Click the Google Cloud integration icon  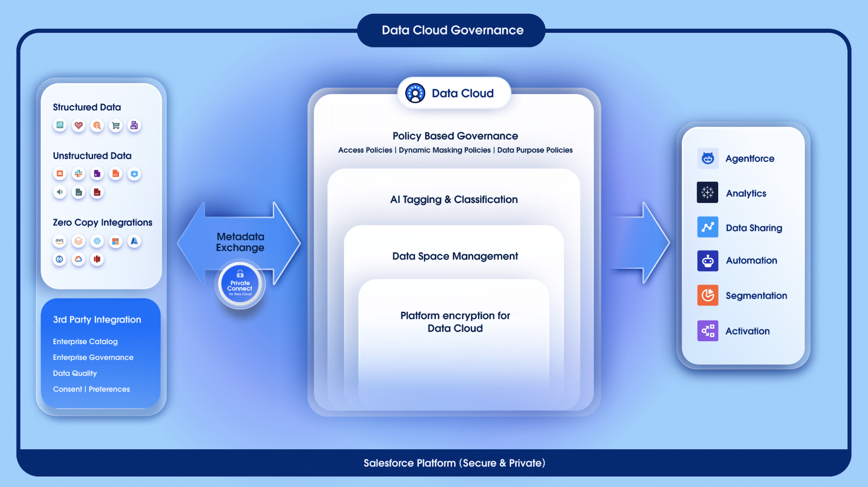[79, 259]
